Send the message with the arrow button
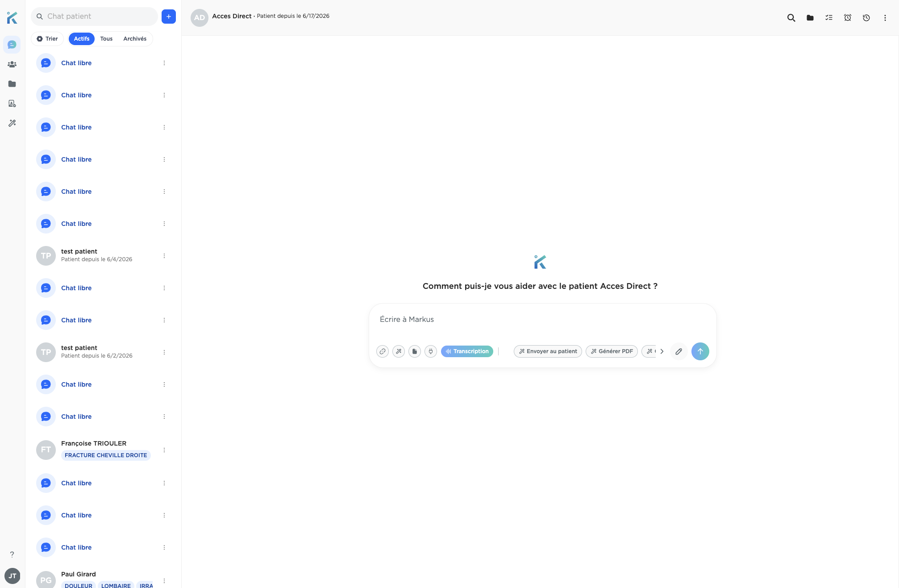This screenshot has height=588, width=899. tap(700, 351)
